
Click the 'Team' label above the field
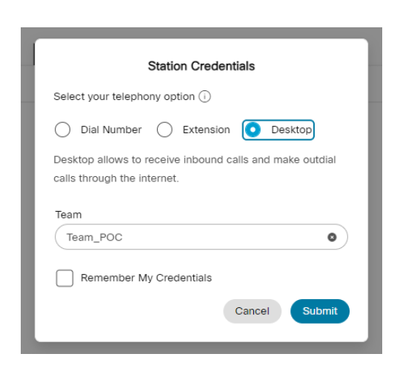coord(68,215)
